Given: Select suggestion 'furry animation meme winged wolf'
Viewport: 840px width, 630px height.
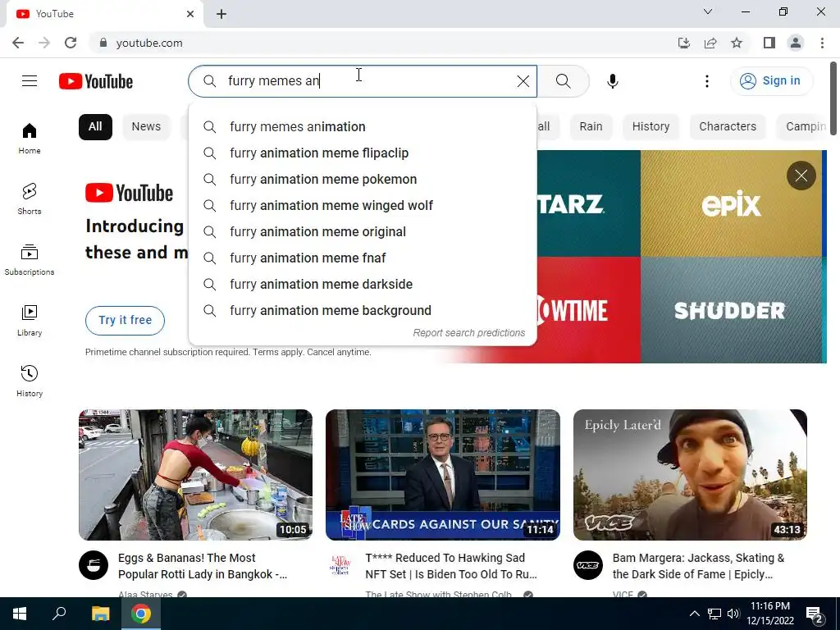Looking at the screenshot, I should tap(363, 205).
